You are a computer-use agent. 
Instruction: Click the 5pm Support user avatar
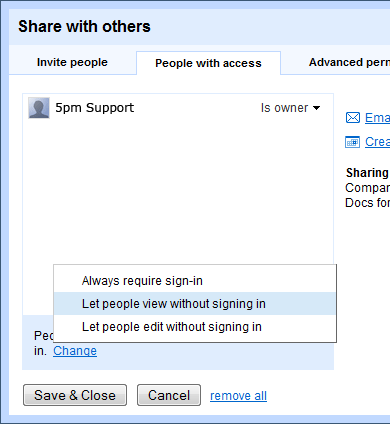[x=39, y=108]
